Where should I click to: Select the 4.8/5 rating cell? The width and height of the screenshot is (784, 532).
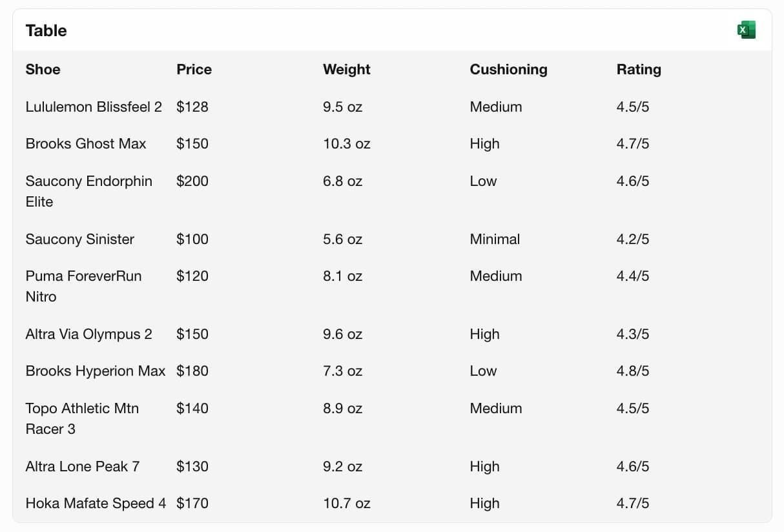tap(632, 371)
